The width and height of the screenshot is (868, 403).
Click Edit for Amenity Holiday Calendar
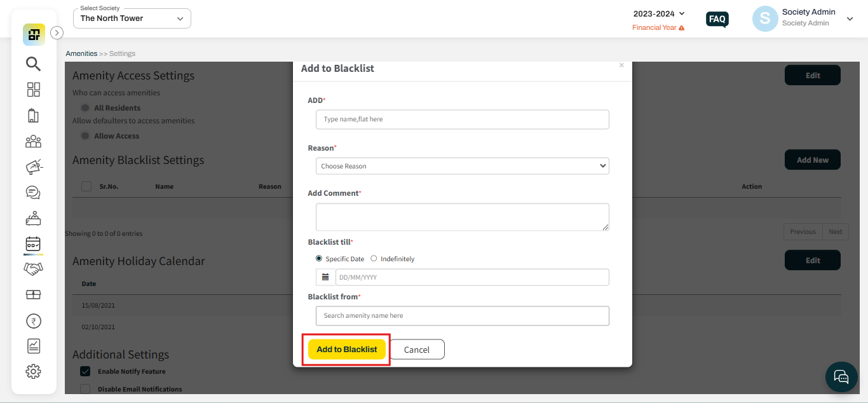pyautogui.click(x=813, y=260)
